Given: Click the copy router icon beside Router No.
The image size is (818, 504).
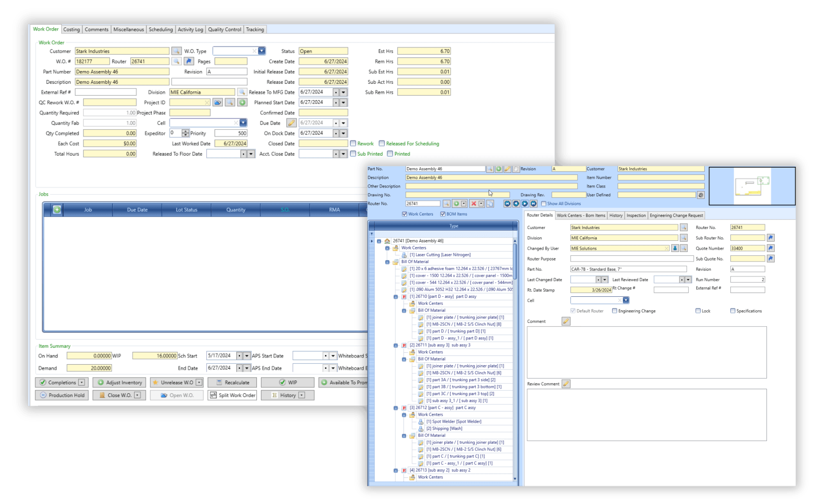Looking at the screenshot, I should click(x=490, y=204).
